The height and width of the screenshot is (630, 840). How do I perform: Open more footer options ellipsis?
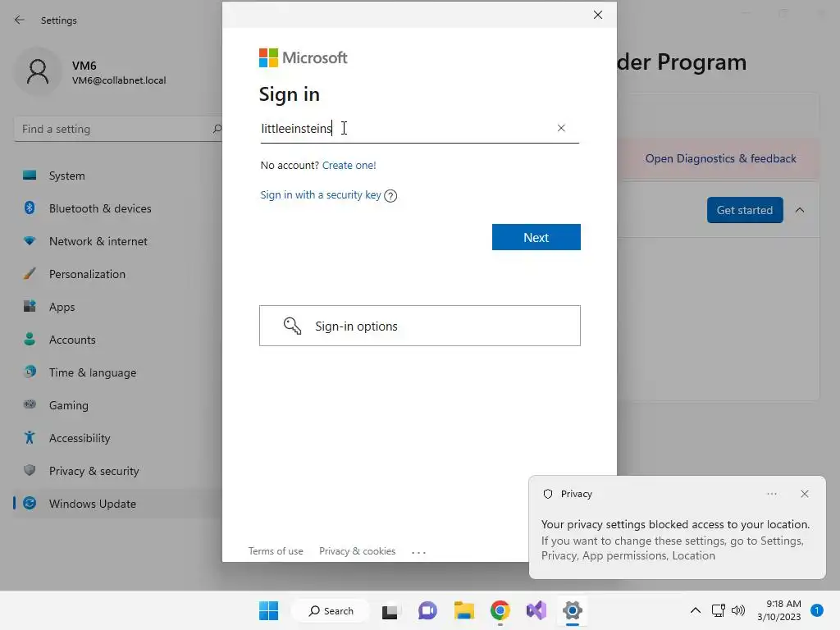419,552
